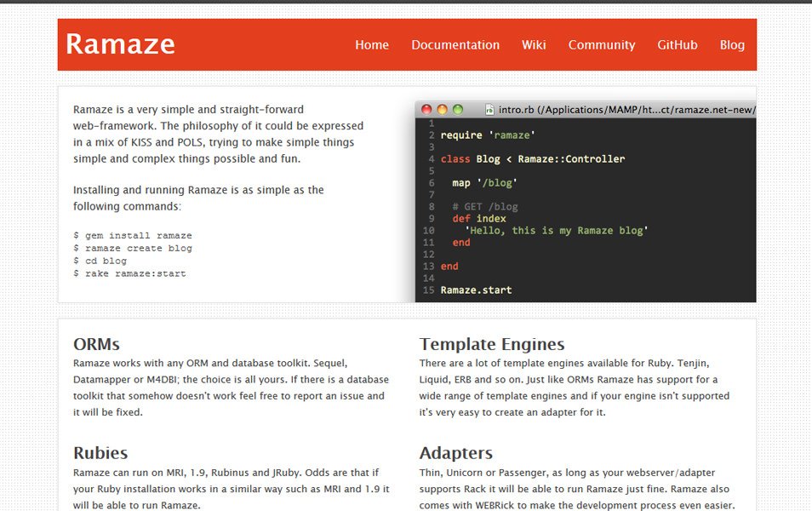The width and height of the screenshot is (812, 511).
Task: Click the 'gem install ramaze' command text
Action: click(131, 235)
